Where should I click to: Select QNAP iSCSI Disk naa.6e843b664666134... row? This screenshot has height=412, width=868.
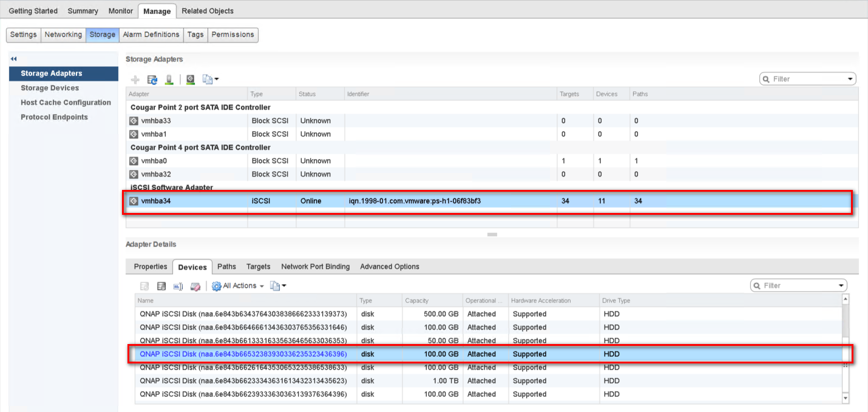click(x=489, y=327)
